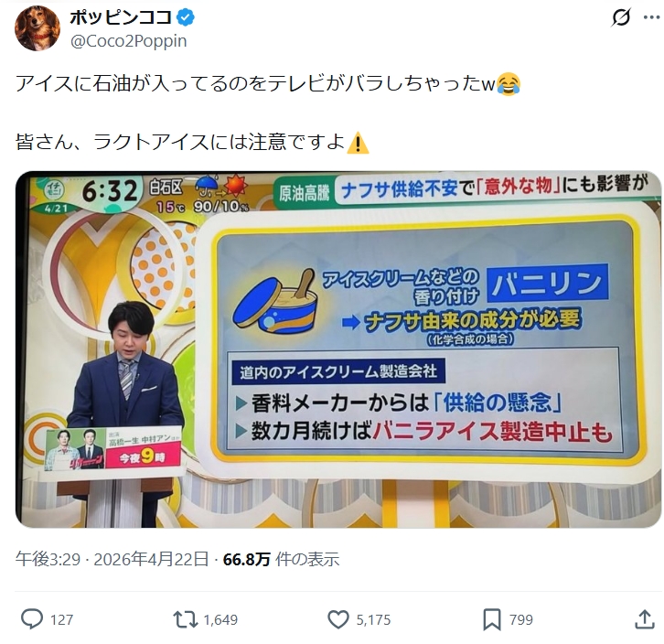Click the share upload icon

(x=645, y=619)
